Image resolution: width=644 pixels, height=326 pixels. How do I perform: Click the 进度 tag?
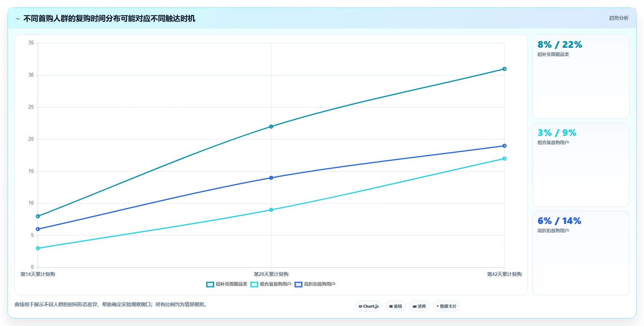(x=419, y=306)
